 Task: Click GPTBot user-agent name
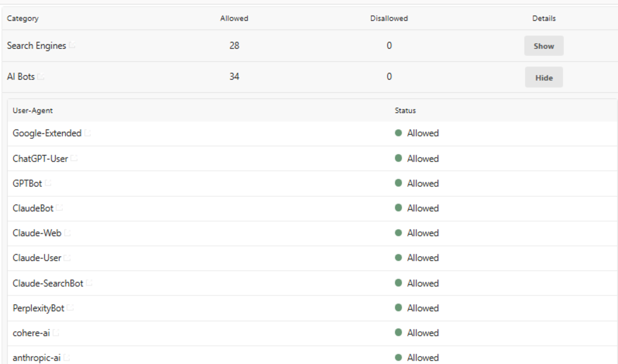coord(27,183)
